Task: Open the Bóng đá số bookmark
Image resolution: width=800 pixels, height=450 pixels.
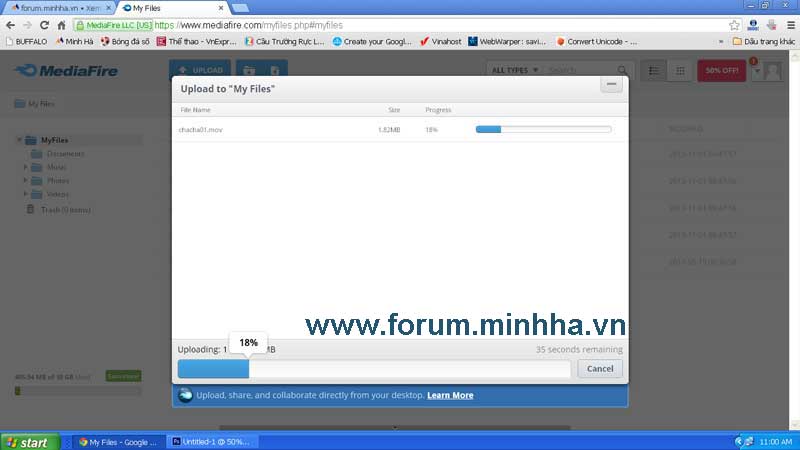Action: [126, 41]
